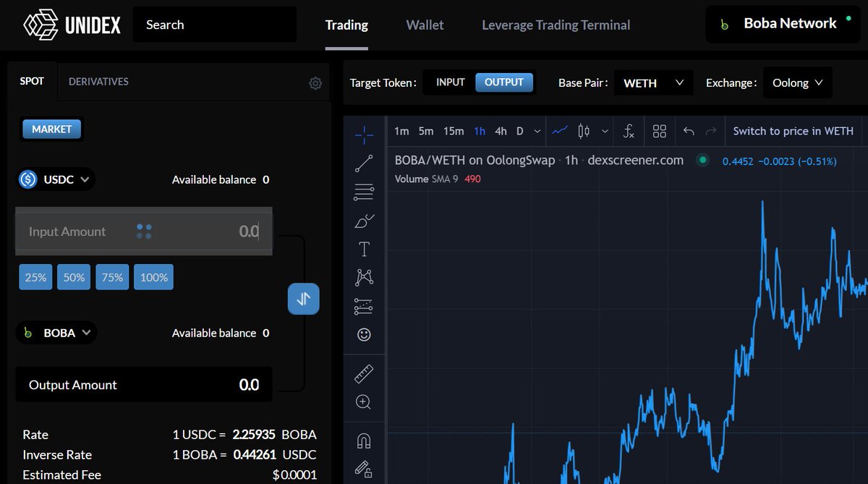Viewport: 868px width, 484px height.
Task: Open the candlestick chart type
Action: tap(584, 131)
